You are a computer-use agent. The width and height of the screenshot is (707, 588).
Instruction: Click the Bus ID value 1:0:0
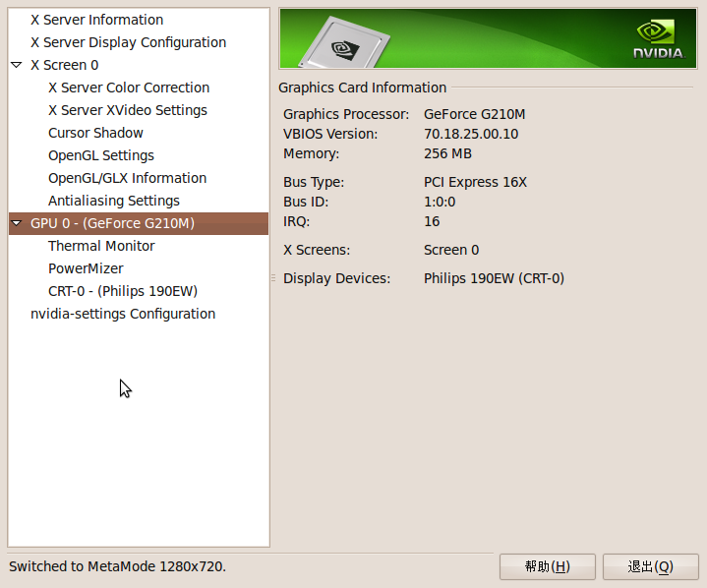click(440, 202)
